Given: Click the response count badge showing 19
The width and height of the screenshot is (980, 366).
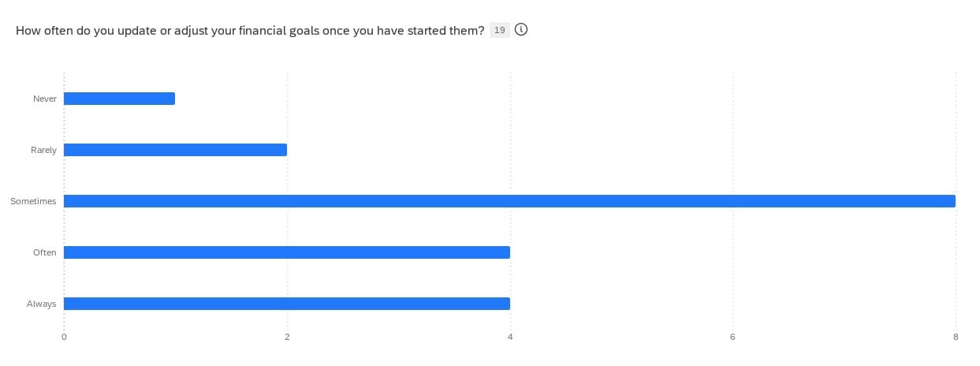Looking at the screenshot, I should (500, 30).
